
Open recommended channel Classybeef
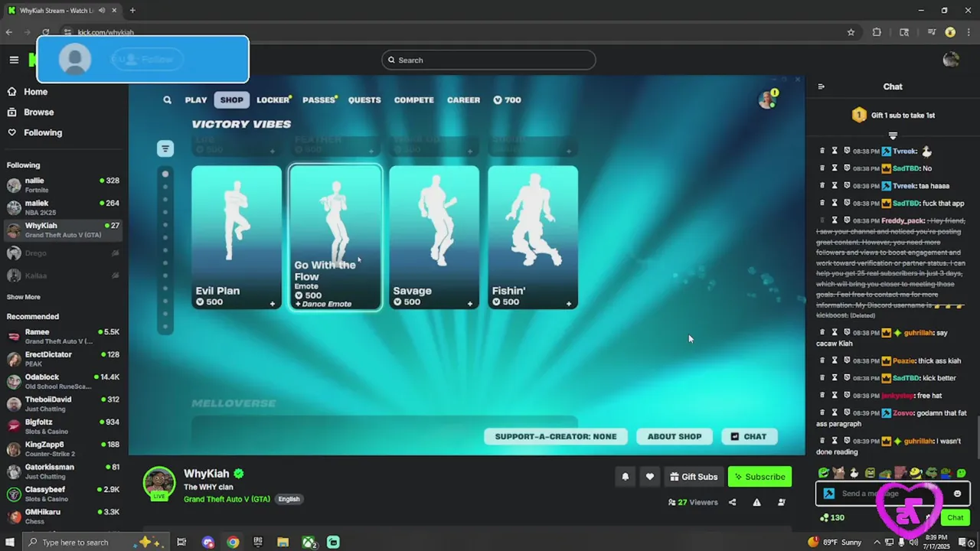(x=61, y=494)
